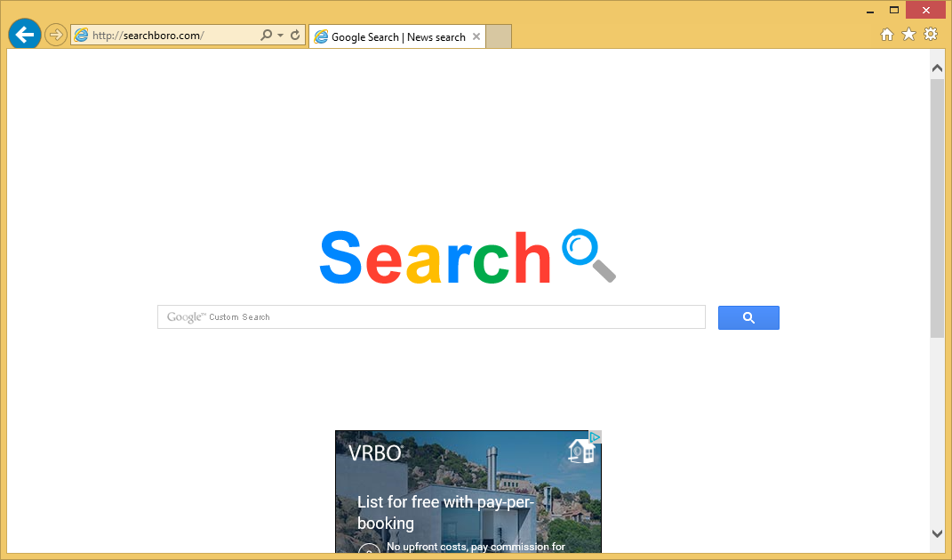
Task: Open the Home page
Action: tap(887, 34)
